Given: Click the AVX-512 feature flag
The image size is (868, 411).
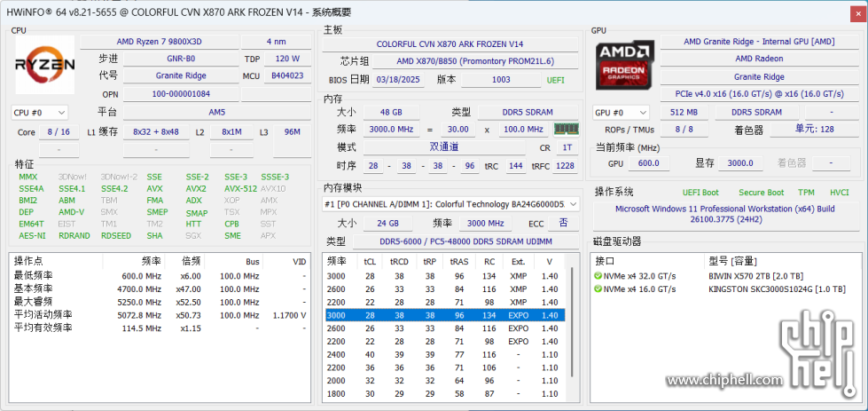Looking at the screenshot, I should coord(241,188).
